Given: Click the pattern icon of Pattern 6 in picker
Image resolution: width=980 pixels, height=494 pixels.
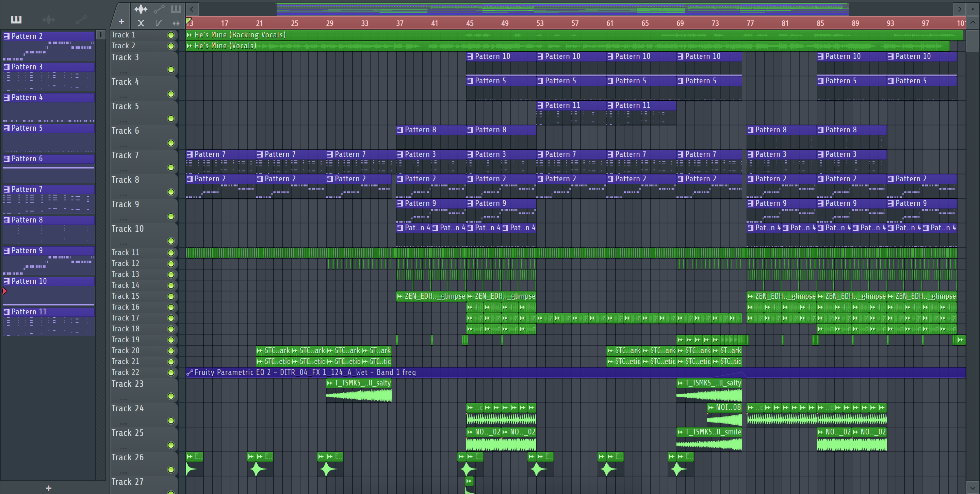Looking at the screenshot, I should [x=6, y=159].
